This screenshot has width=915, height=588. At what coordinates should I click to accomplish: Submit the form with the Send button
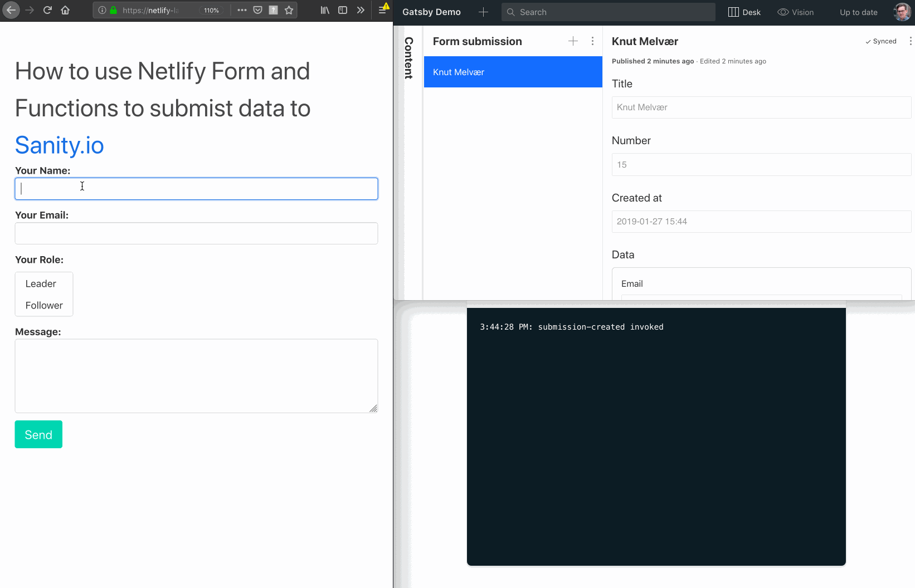point(38,434)
